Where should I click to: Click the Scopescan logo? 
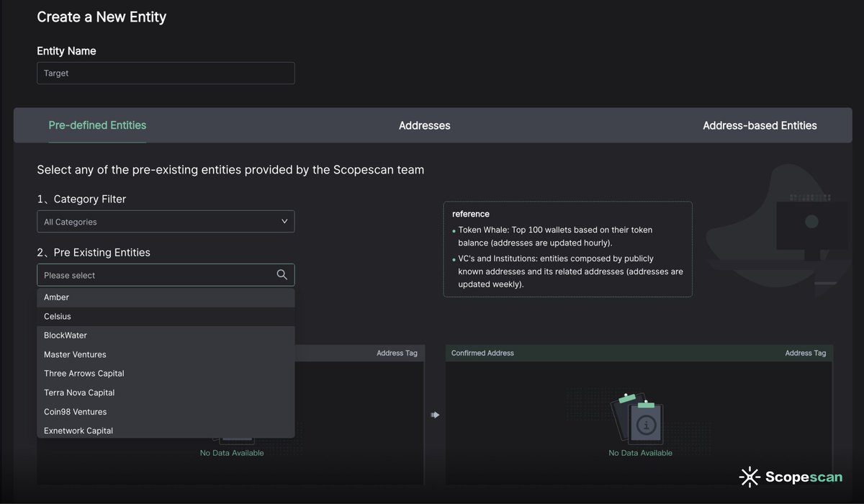[791, 477]
